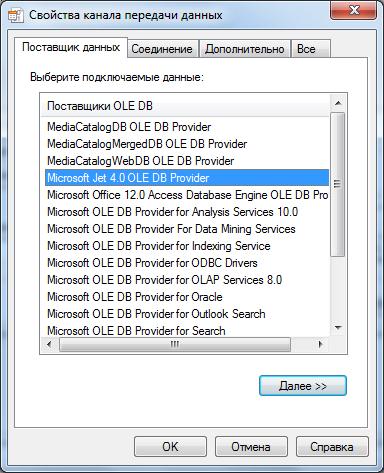Screen dimensions: 384x473
Task: Click the horizontal scrollbar left arrow
Action: [49, 344]
